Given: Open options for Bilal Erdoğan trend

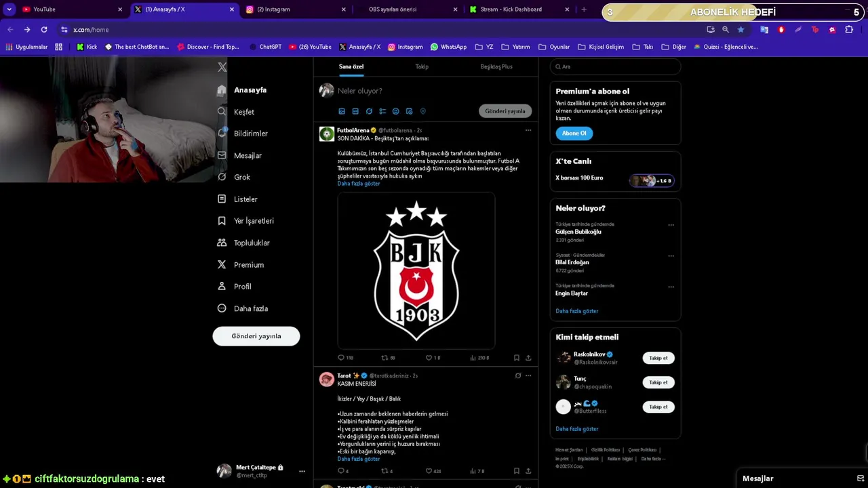Looking at the screenshot, I should coord(671,256).
